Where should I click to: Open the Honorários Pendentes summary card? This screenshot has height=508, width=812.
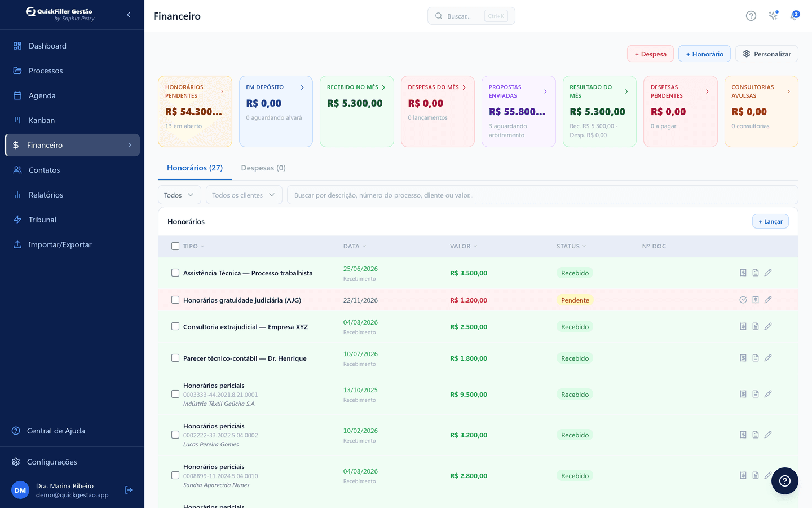pos(195,111)
